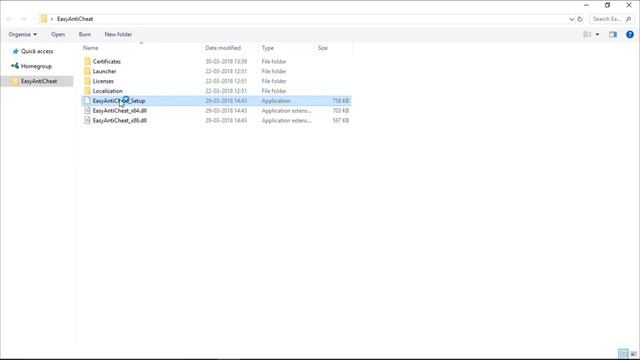Sort by the Type column header
640x360 pixels.
(x=268, y=48)
